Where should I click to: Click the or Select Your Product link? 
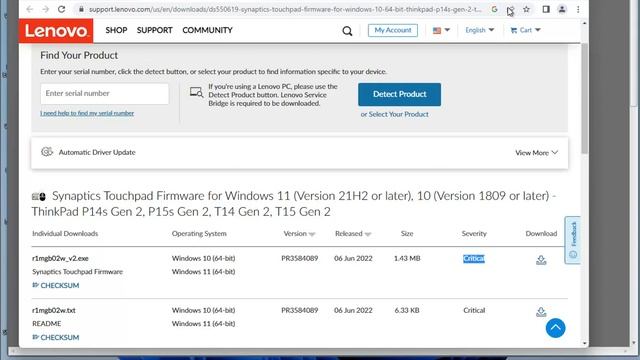pyautogui.click(x=394, y=114)
